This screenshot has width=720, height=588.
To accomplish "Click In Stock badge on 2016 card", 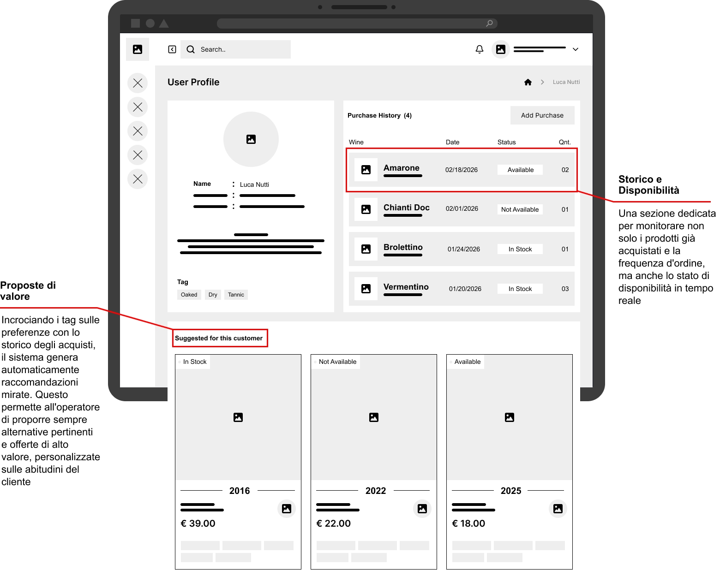I will [193, 362].
